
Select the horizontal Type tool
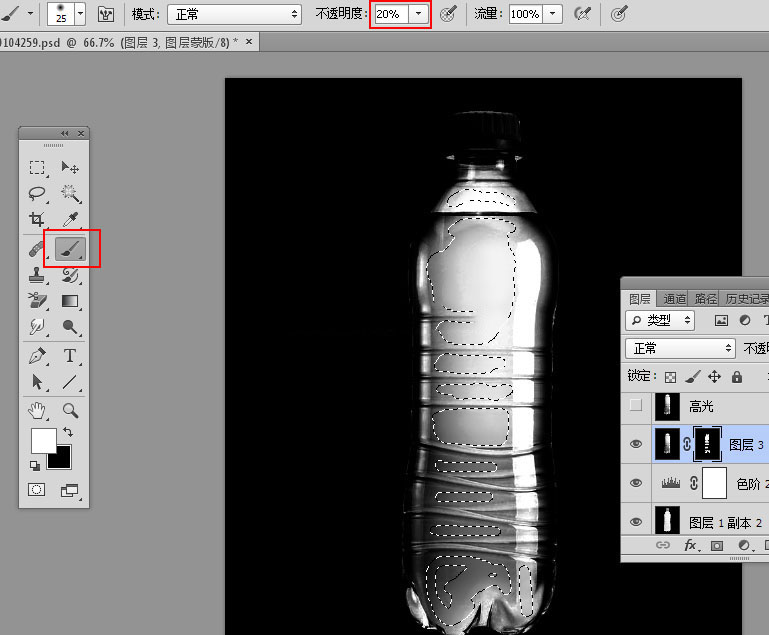(70, 356)
